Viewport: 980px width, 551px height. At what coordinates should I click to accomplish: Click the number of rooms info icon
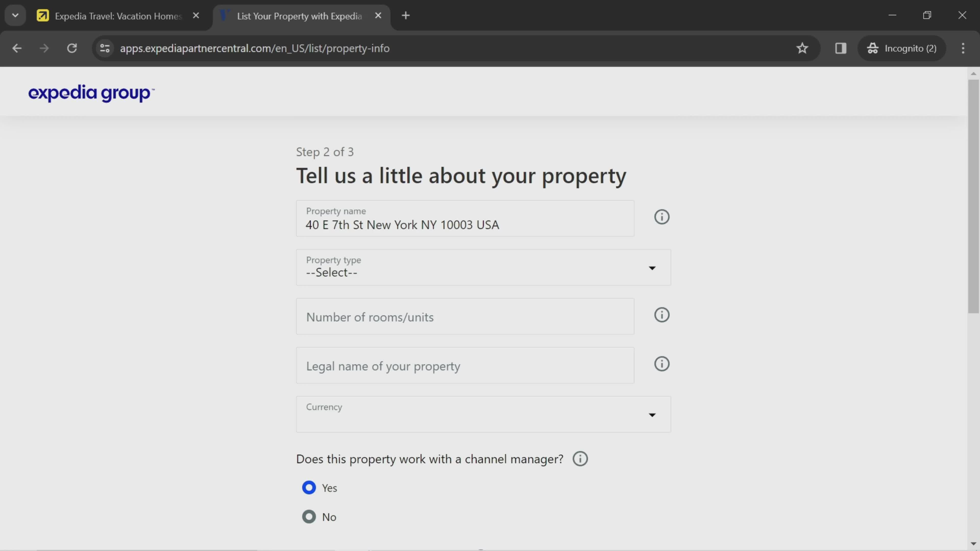(x=662, y=315)
